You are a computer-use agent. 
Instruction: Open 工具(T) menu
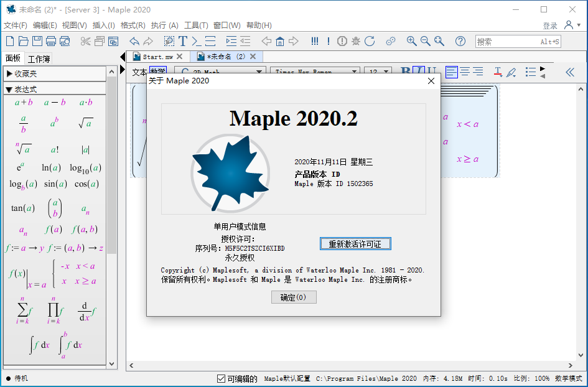(196, 25)
